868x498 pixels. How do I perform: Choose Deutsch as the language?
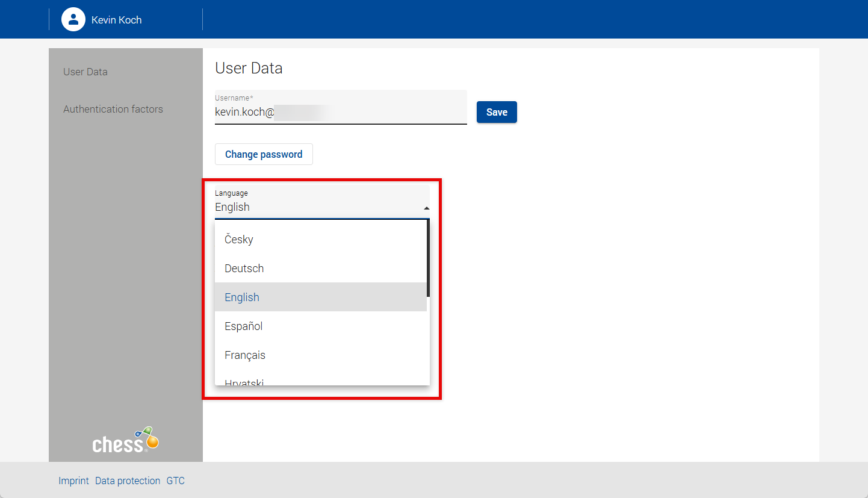point(244,268)
